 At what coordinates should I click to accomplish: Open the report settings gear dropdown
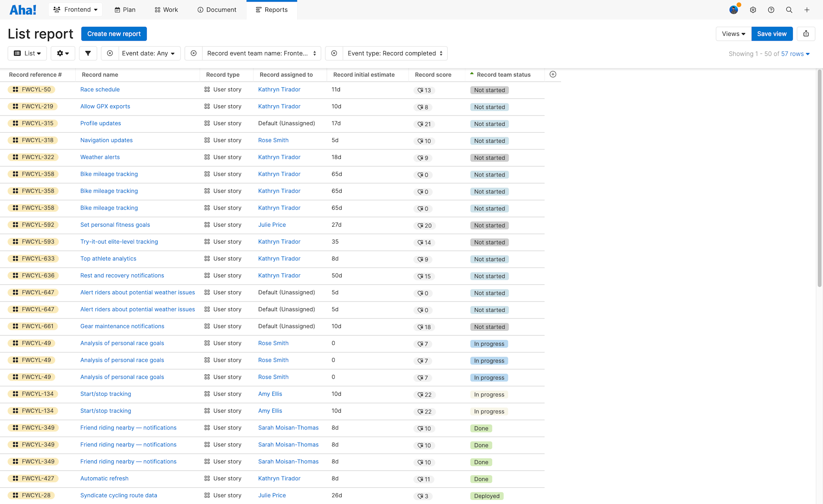tap(63, 53)
